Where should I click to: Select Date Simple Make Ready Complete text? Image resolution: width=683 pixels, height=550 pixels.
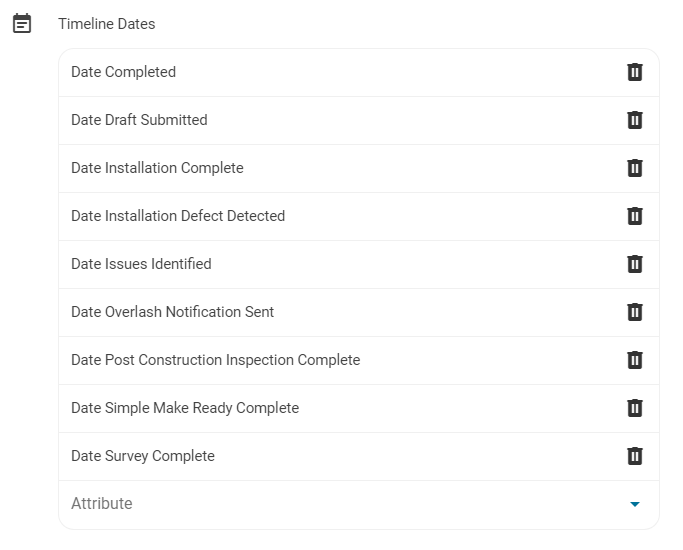tap(185, 408)
